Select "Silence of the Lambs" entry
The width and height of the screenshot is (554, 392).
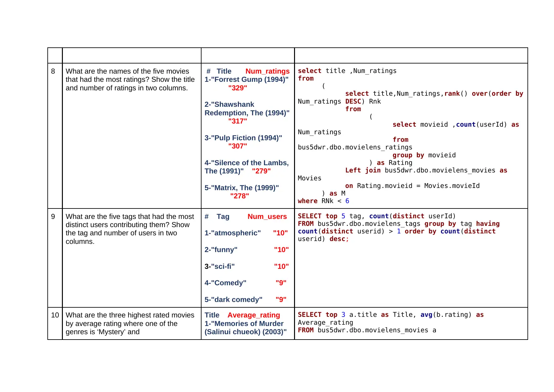pos(247,167)
